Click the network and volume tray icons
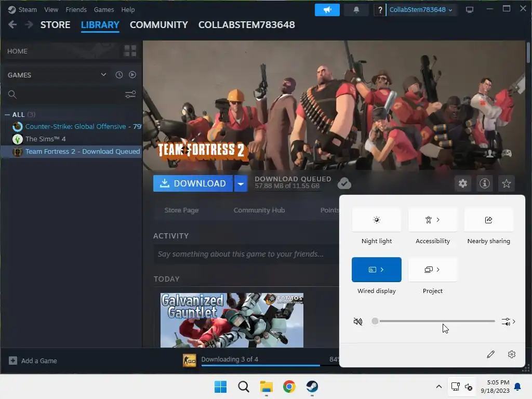Viewport: 532px width, 399px height. 462,387
